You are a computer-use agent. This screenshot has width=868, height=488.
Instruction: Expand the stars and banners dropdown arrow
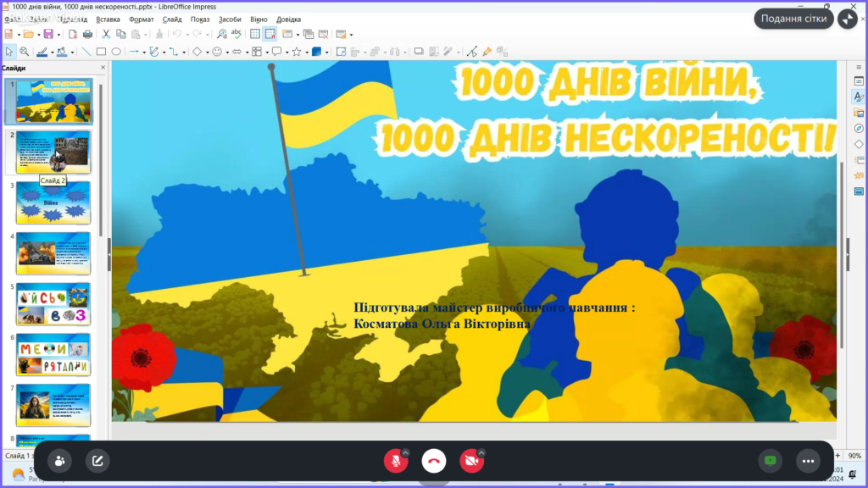point(305,52)
